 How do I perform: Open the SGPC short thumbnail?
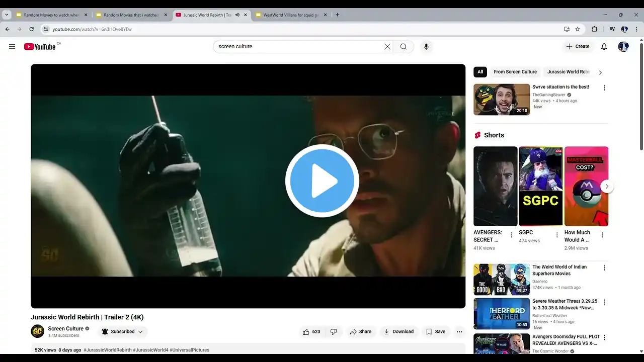541,186
